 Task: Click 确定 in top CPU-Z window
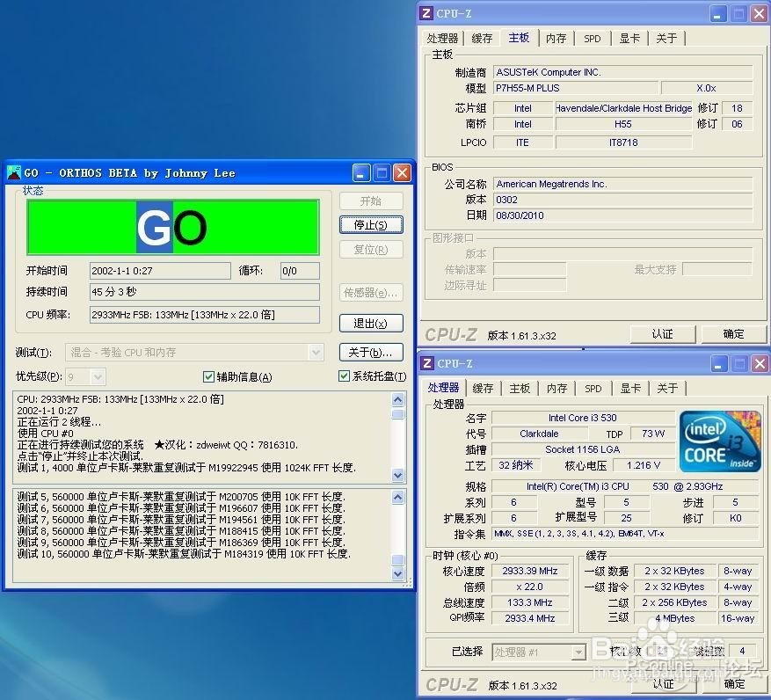(x=733, y=334)
